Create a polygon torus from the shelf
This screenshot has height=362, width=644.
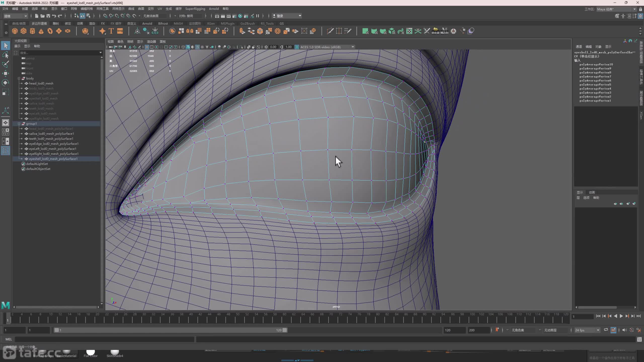(50, 31)
